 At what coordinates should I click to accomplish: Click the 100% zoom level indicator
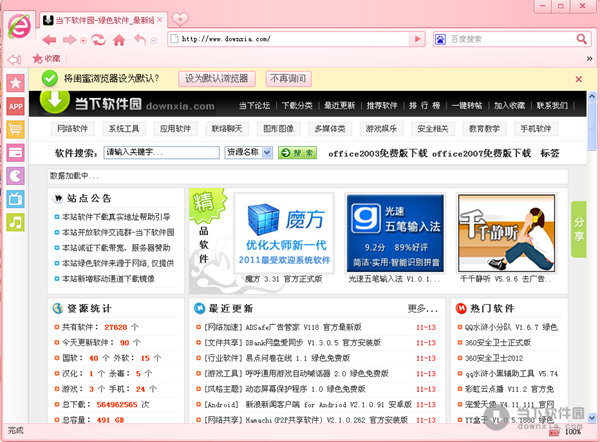click(x=572, y=432)
